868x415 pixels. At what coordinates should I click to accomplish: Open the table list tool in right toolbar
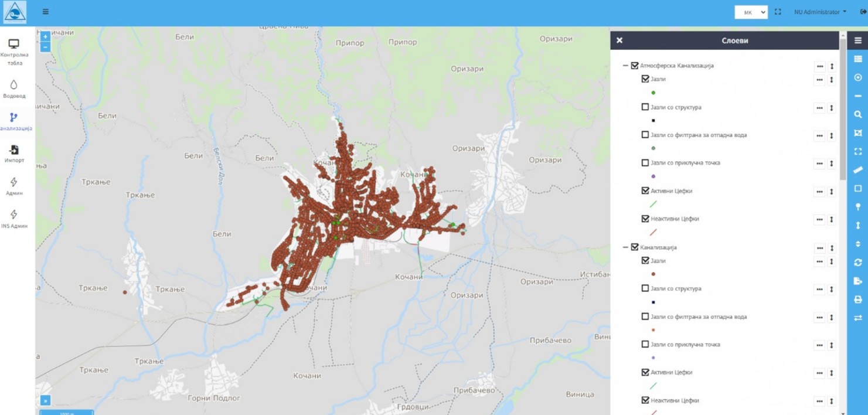point(858,59)
